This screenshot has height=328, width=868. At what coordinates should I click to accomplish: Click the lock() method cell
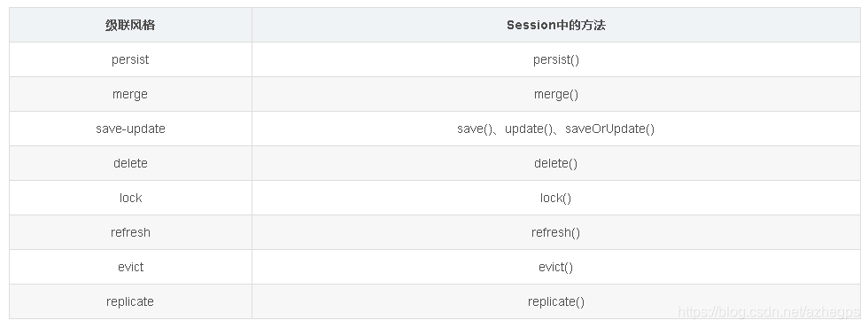point(556,198)
